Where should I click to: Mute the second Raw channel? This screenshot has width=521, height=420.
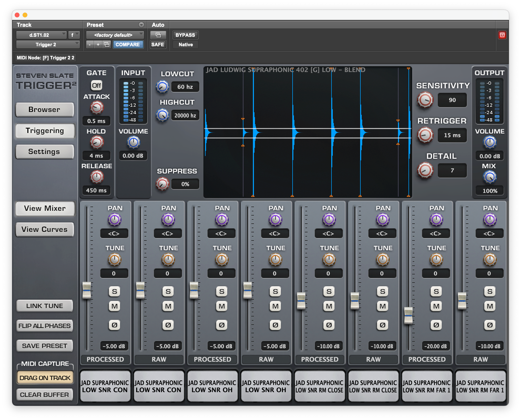pyautogui.click(x=275, y=306)
